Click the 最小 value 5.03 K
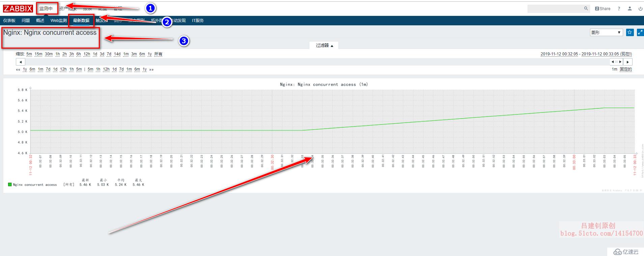Image resolution: width=644 pixels, height=256 pixels. [x=103, y=185]
